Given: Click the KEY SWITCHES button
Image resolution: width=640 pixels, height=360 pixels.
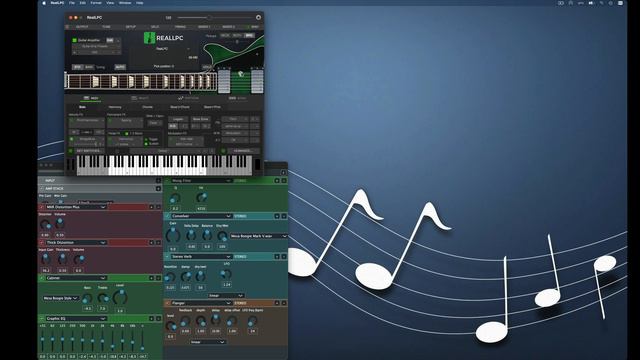Looking at the screenshot, I should click(x=89, y=151).
